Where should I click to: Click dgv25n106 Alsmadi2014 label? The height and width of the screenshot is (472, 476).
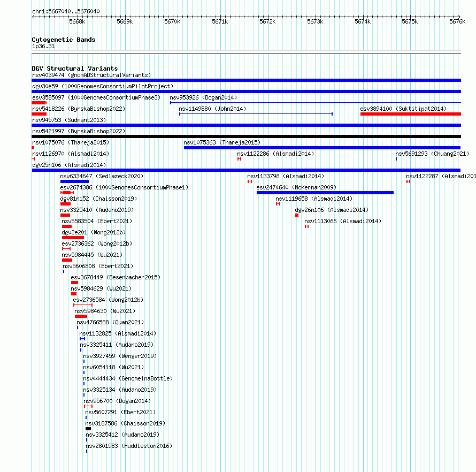pyautogui.click(x=69, y=165)
